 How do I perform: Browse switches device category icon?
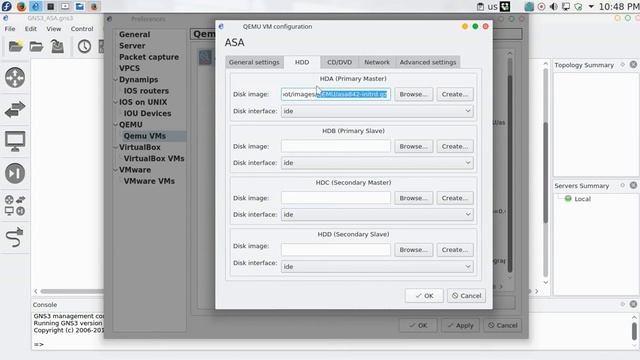tap(15, 109)
